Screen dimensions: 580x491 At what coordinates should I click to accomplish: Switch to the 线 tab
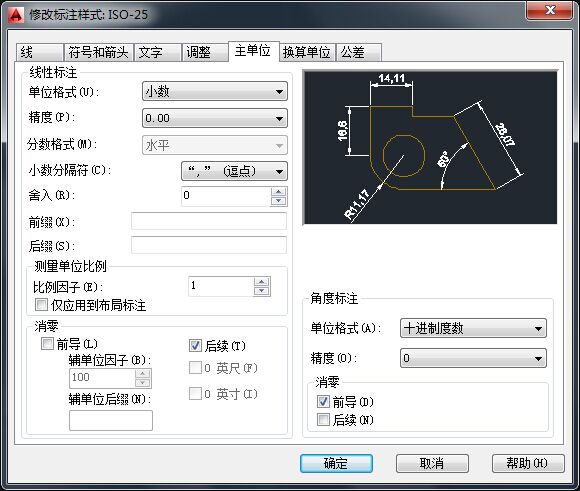click(39, 52)
